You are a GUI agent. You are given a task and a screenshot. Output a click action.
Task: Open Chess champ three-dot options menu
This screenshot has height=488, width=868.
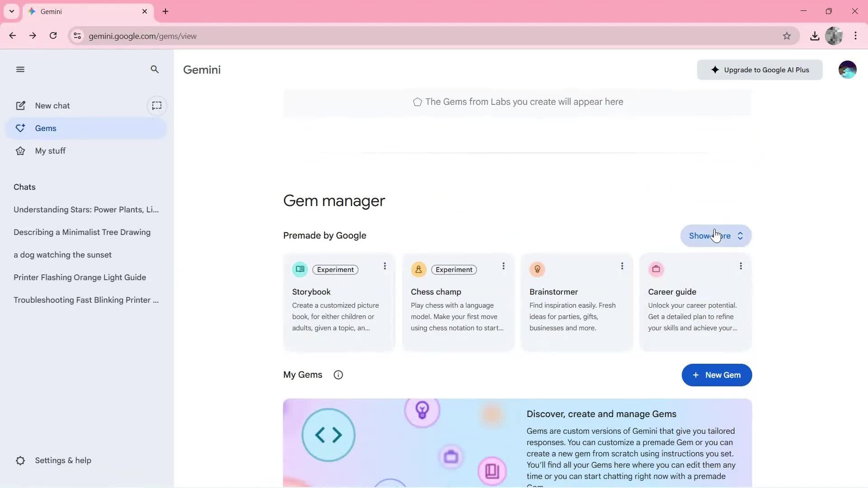point(503,266)
